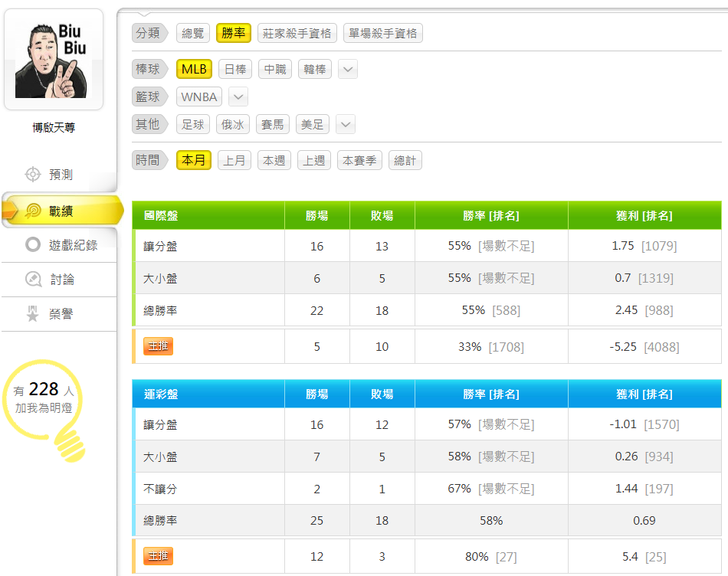
Task: Select the 上月 time filter
Action: 234,161
